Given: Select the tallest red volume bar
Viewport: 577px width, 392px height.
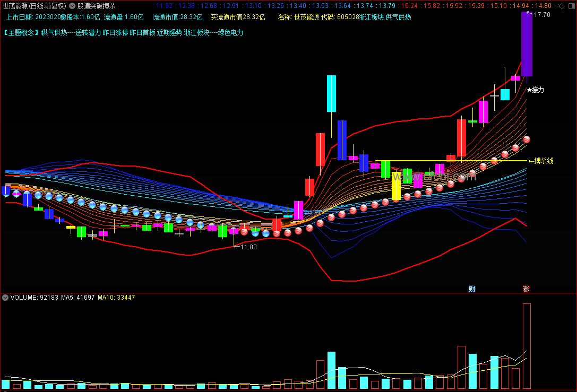Looking at the screenshot, I should coord(527,346).
